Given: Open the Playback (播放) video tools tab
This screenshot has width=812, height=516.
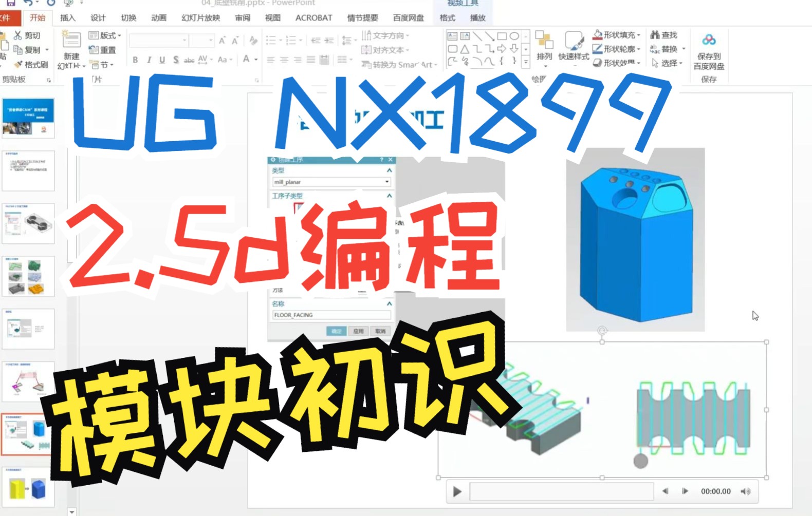Looking at the screenshot, I should (477, 17).
